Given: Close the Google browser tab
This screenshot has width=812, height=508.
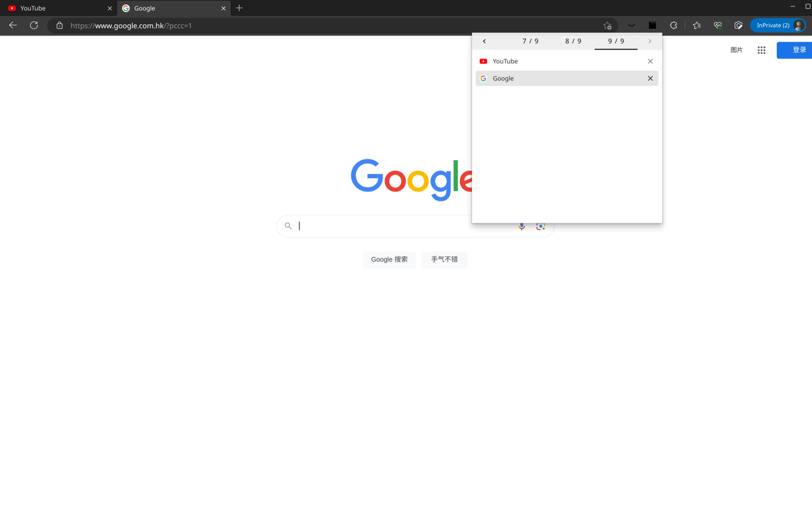Looking at the screenshot, I should pyautogui.click(x=223, y=8).
